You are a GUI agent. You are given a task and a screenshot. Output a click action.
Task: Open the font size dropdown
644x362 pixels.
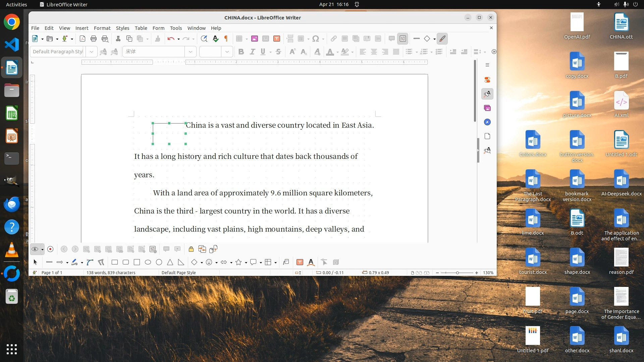coord(227,52)
